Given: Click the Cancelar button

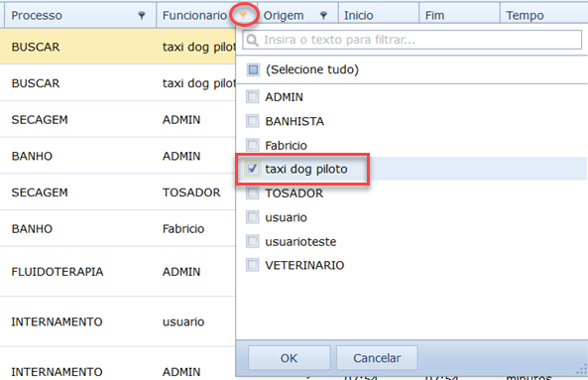Looking at the screenshot, I should (377, 358).
